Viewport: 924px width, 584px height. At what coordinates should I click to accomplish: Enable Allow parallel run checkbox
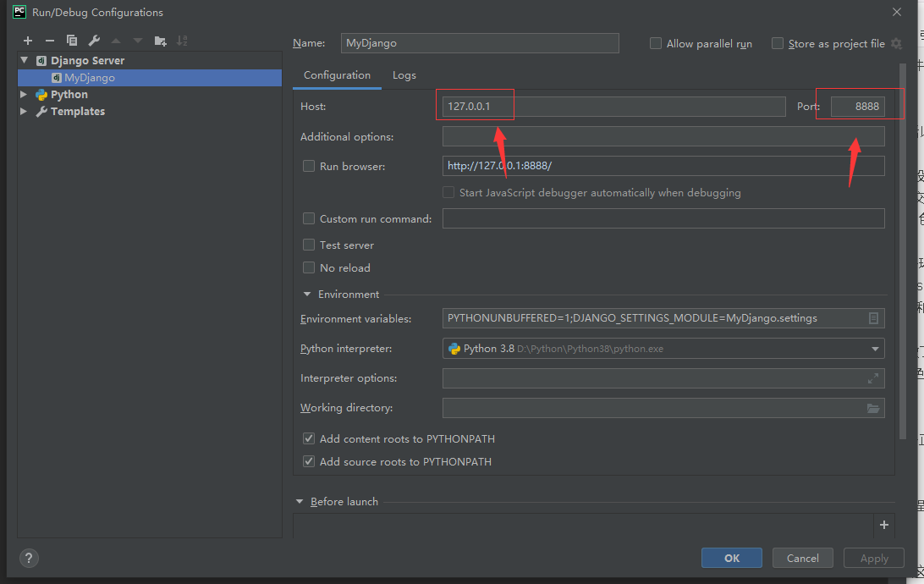pos(655,43)
